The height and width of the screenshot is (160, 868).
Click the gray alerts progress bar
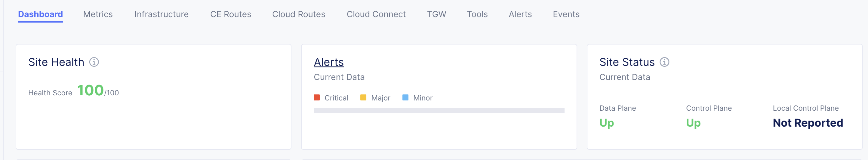pos(439,110)
